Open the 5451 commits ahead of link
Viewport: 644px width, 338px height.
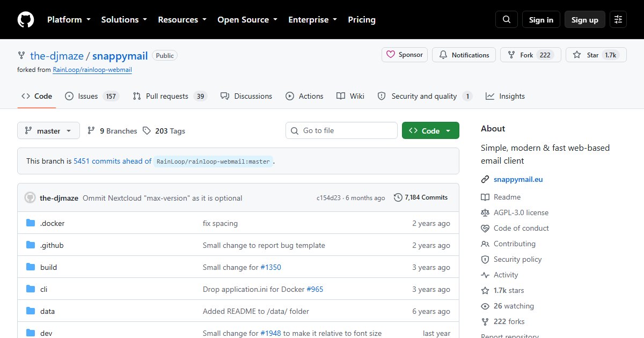[x=113, y=161]
